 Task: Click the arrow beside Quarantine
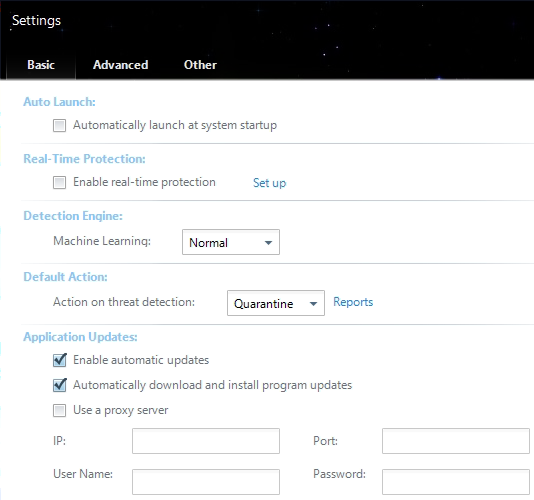tap(313, 304)
